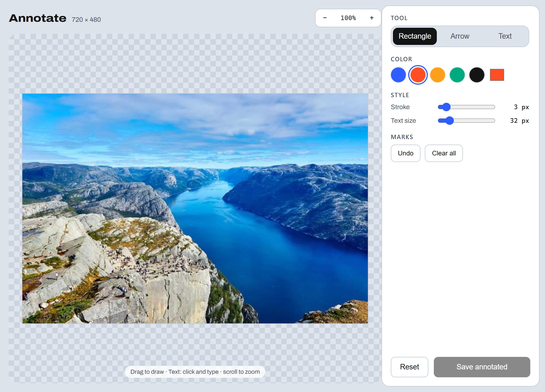The image size is (545, 392).
Task: Pick the red-orange round color swatch
Action: (x=418, y=75)
